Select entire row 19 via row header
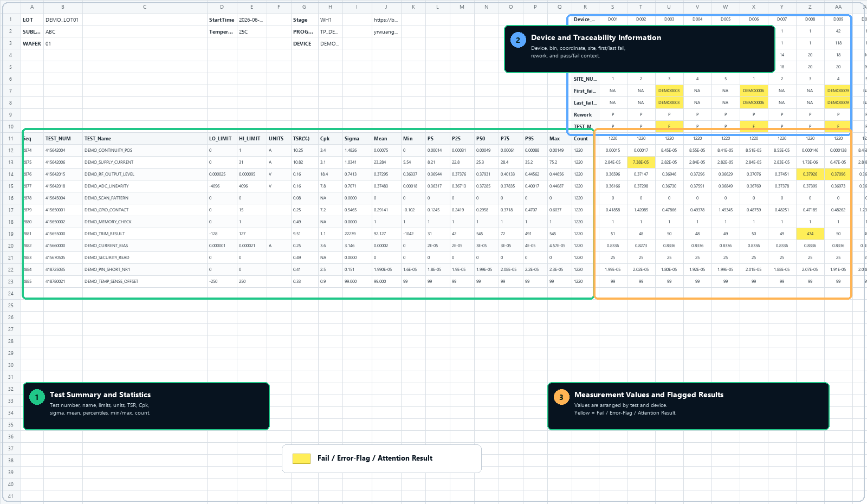Screen dimensions: 867x504 pyautogui.click(x=11, y=234)
